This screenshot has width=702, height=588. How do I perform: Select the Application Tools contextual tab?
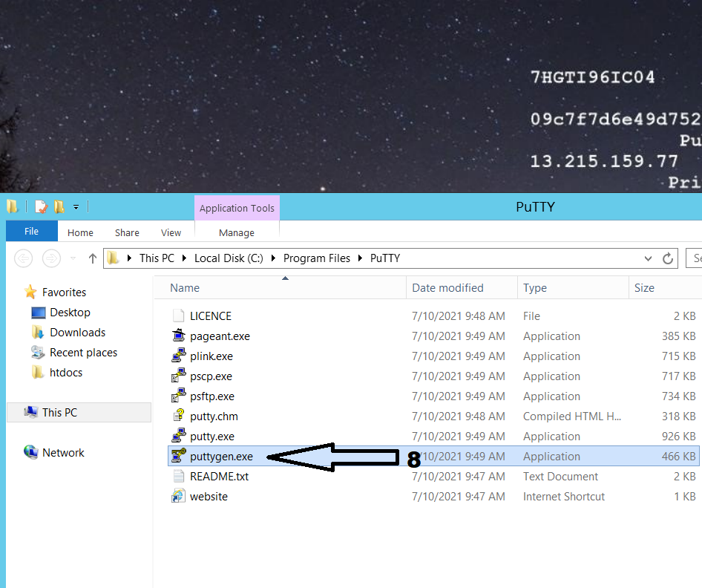[x=237, y=208]
